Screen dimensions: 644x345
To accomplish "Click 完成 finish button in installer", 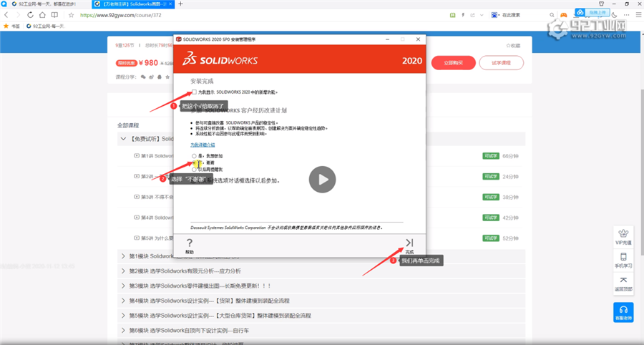I will 409,246.
